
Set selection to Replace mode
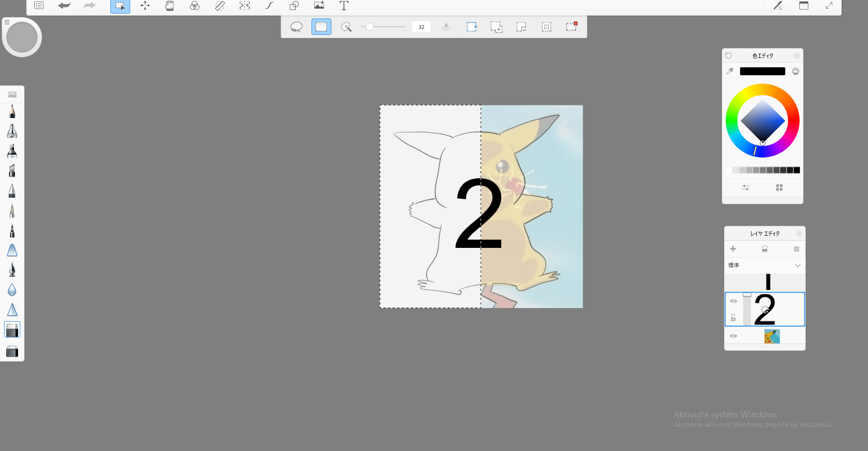click(472, 27)
